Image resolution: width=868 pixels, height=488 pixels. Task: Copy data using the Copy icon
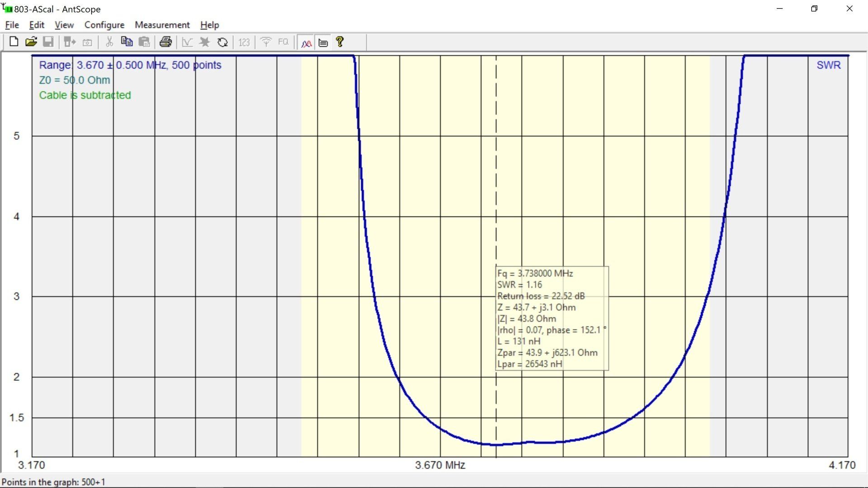[127, 42]
